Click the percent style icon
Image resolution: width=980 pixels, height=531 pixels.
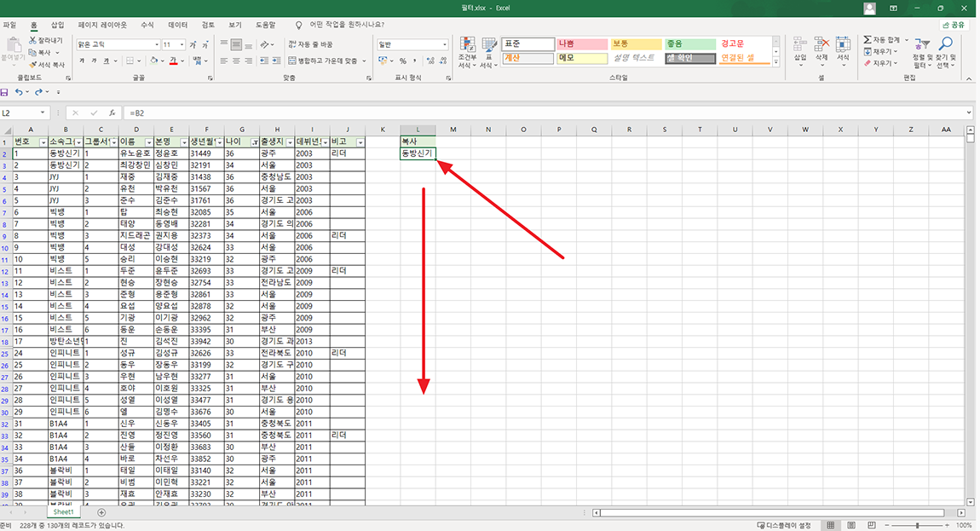coord(403,61)
